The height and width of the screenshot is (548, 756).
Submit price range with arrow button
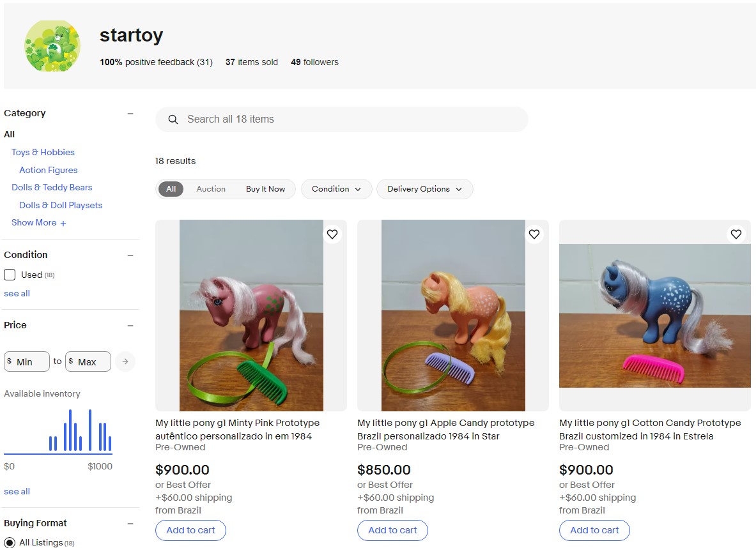[x=125, y=362]
